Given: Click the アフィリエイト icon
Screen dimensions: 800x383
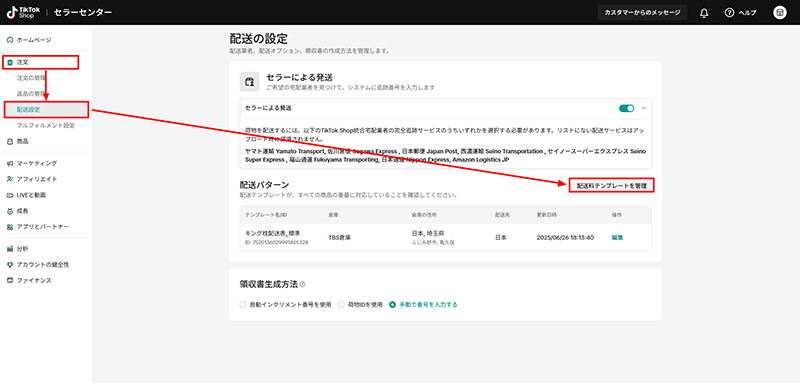Looking at the screenshot, I should (x=10, y=180).
